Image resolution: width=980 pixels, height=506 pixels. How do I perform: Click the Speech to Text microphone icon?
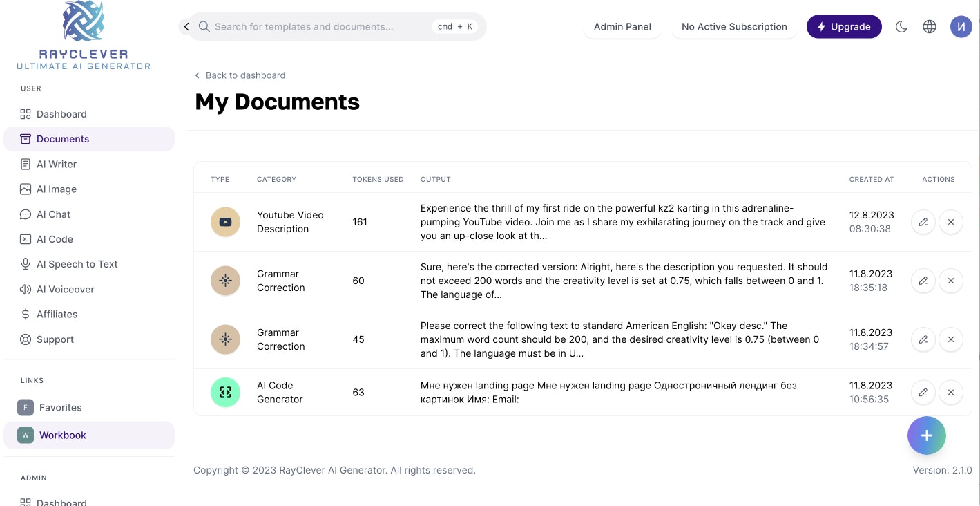tap(26, 264)
